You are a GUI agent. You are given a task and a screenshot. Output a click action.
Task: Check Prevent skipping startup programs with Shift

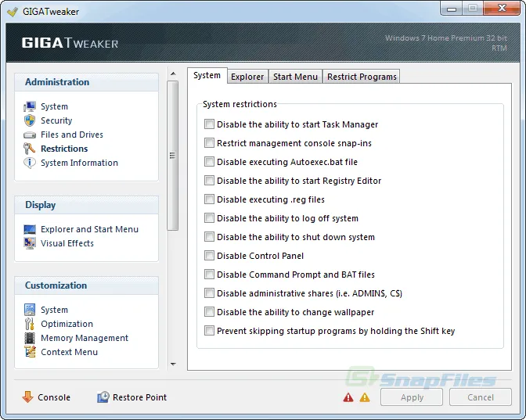(209, 331)
